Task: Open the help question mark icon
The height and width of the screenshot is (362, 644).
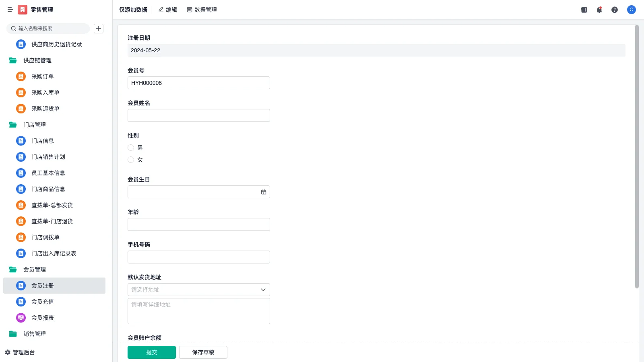Action: coord(615,10)
